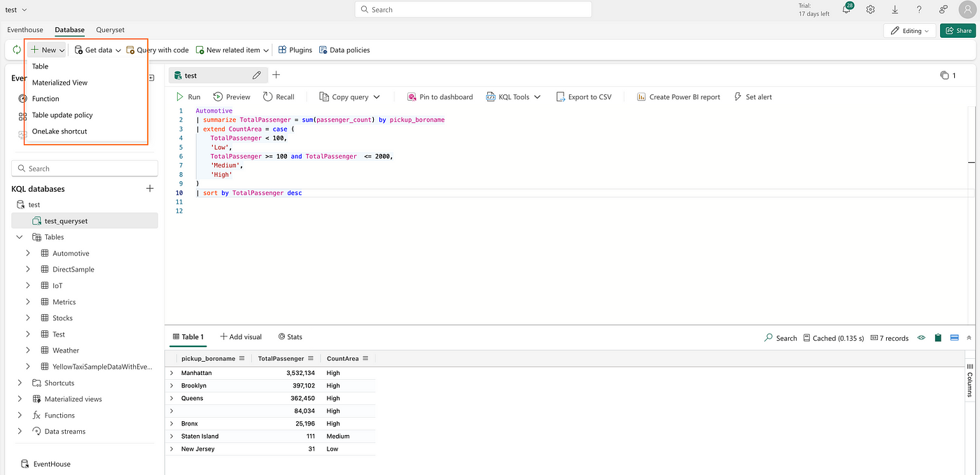Add a new query tab with the plus
Screen dimensions: 980x475
coord(276,75)
